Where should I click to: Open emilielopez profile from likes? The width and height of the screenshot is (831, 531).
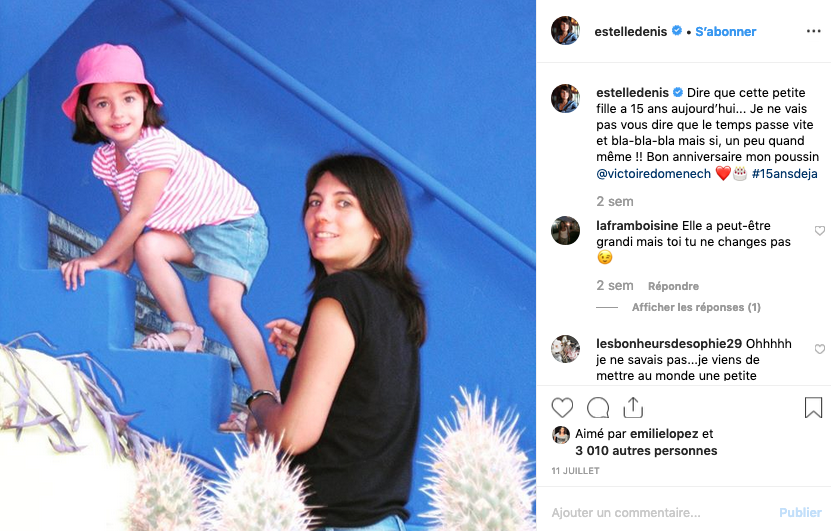[x=664, y=434]
